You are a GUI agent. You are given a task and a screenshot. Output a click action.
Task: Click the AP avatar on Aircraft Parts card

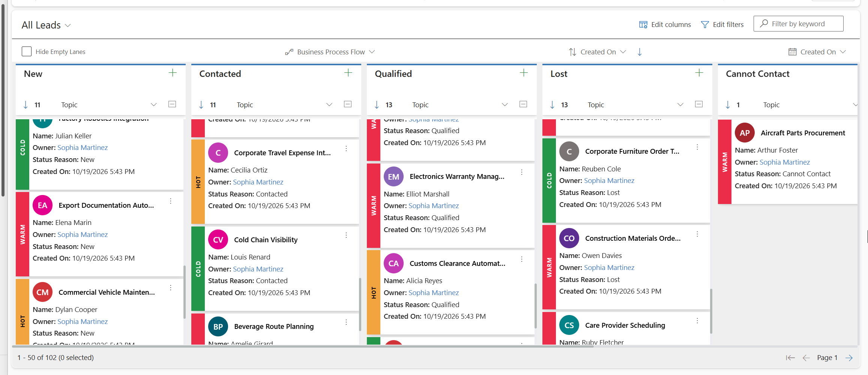click(745, 133)
